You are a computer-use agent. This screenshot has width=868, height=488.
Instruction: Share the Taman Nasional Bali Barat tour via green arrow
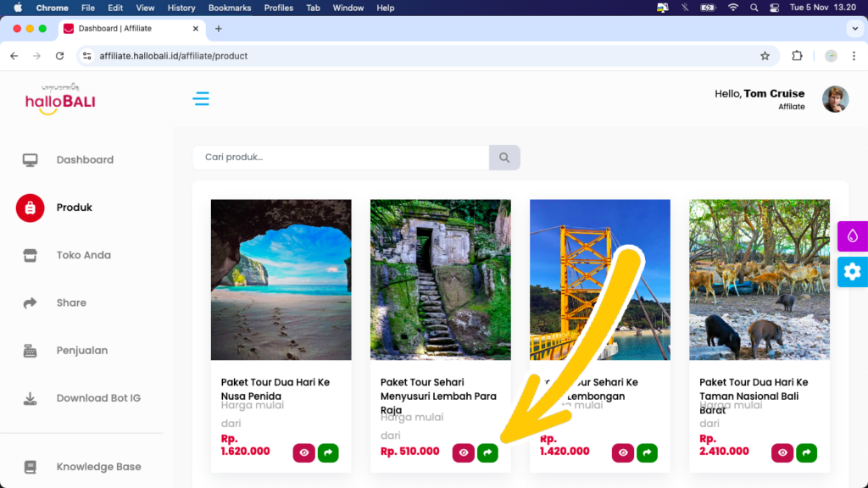[x=807, y=452]
